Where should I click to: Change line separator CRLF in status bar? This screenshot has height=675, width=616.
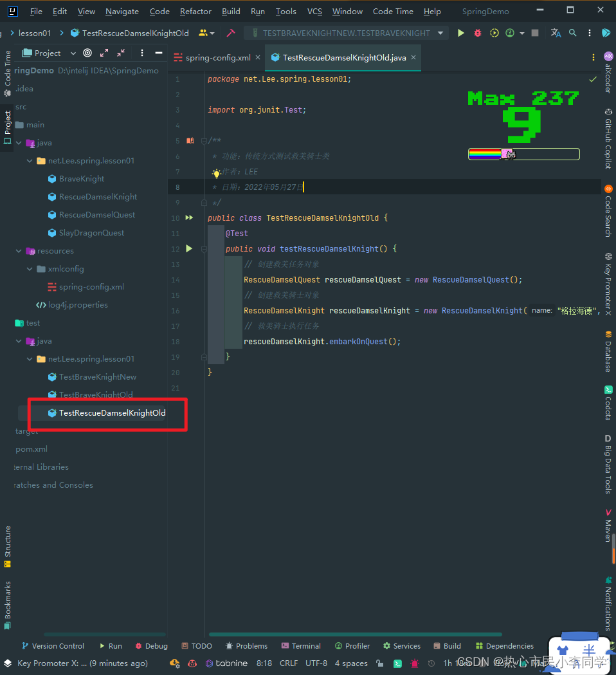(x=289, y=663)
